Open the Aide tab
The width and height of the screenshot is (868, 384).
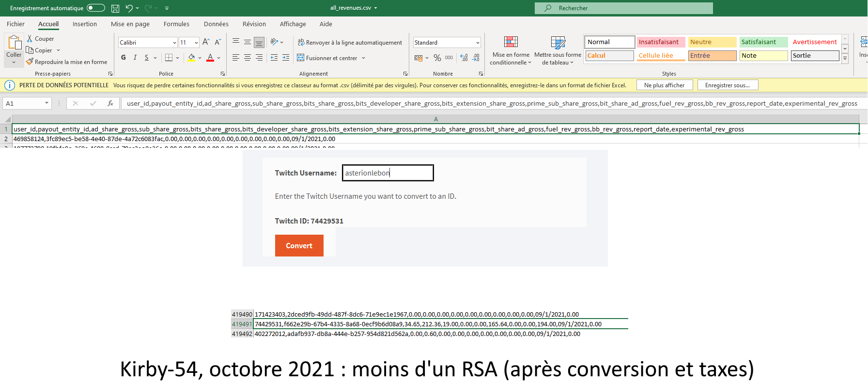pos(326,24)
